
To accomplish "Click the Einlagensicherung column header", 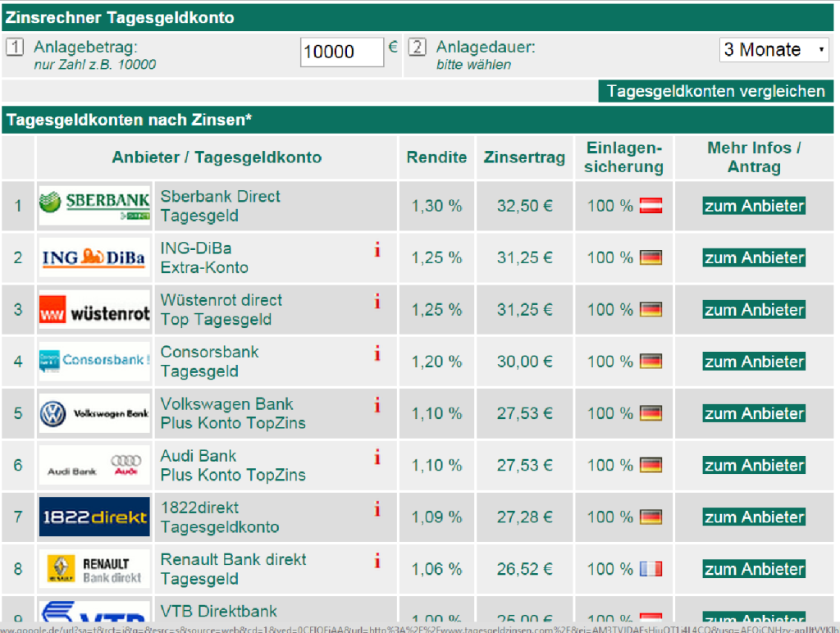I will click(x=623, y=157).
